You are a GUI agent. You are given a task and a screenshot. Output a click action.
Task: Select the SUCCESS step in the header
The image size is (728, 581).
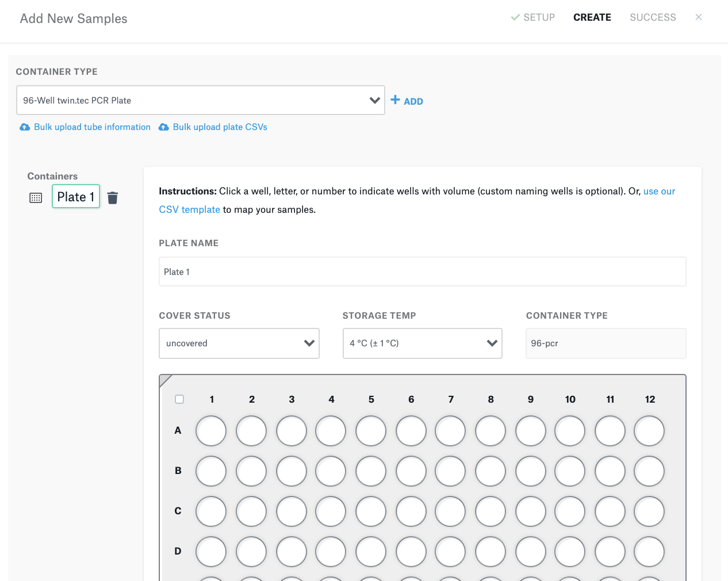(x=653, y=17)
